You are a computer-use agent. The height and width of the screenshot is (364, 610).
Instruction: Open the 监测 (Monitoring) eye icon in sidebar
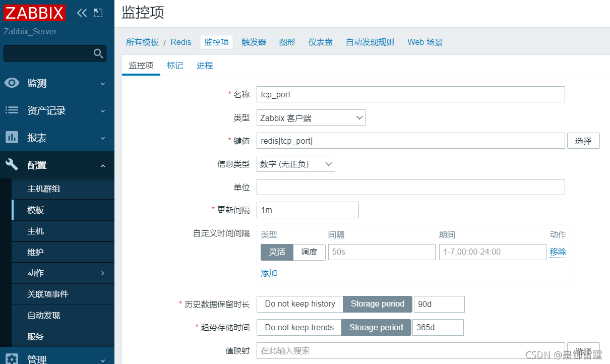click(x=12, y=83)
